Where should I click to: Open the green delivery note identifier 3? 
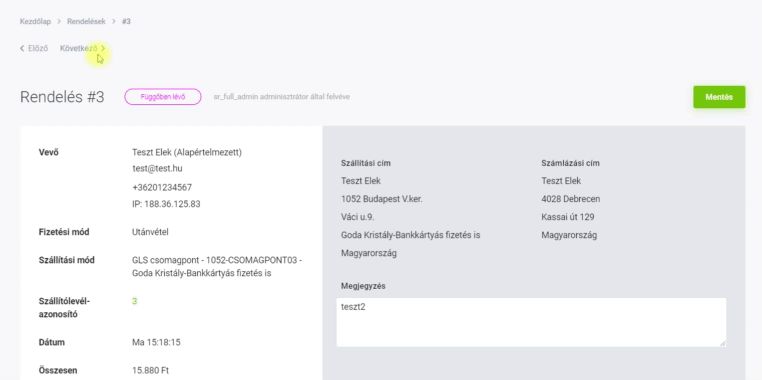tap(134, 301)
